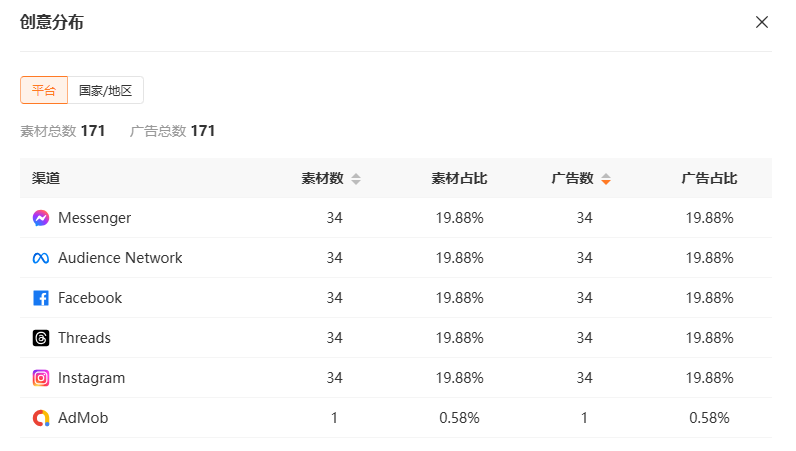Click the Threads channel name
The height and width of the screenshot is (451, 796).
click(x=84, y=338)
